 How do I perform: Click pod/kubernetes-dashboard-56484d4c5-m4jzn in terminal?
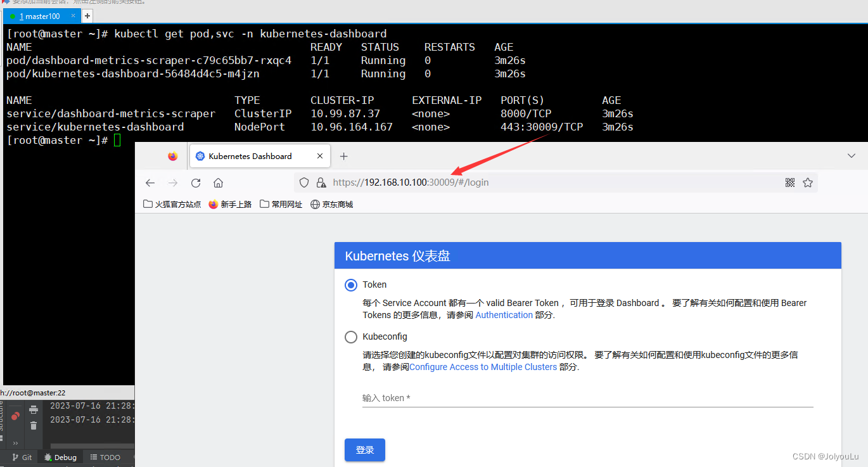pyautogui.click(x=133, y=74)
